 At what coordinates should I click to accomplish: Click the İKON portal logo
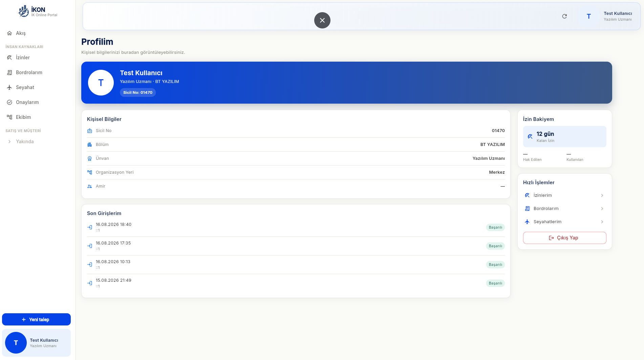[x=38, y=11]
